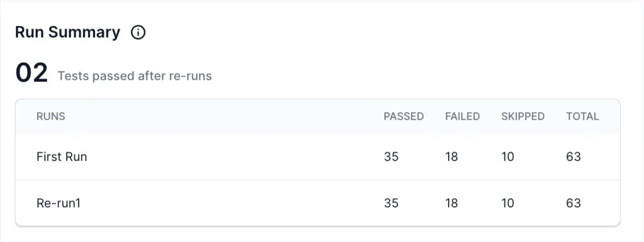Click Re-run1 skipped count 10

point(508,203)
